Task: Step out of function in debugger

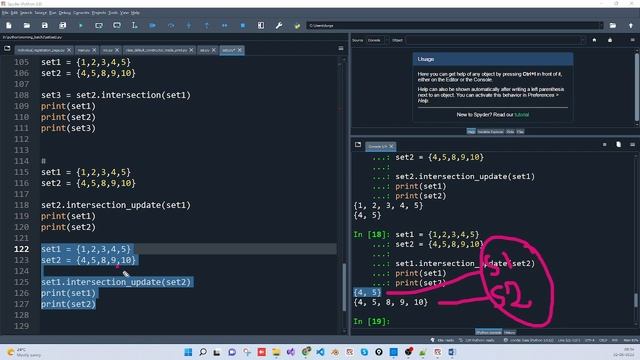Action: (x=207, y=25)
